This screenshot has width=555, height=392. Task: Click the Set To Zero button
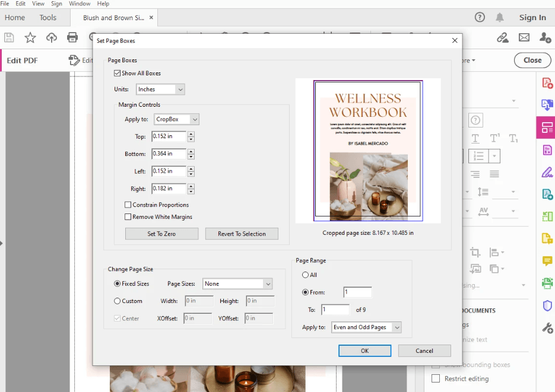click(x=161, y=233)
